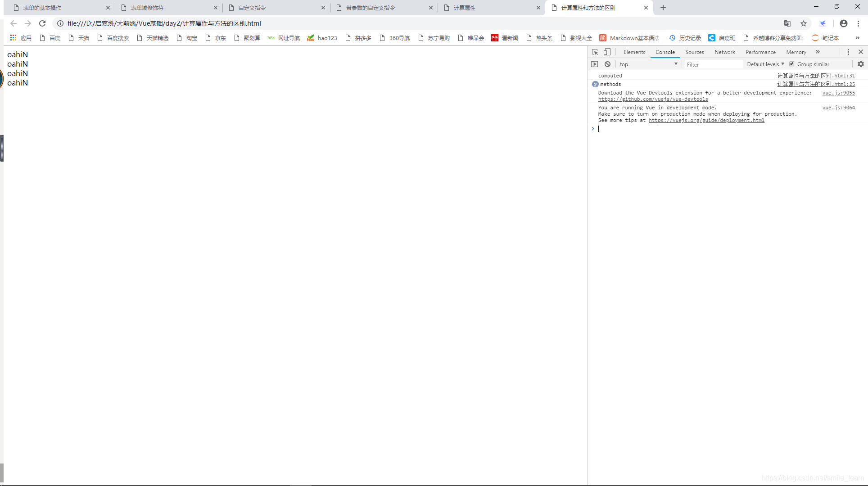The width and height of the screenshot is (868, 486).
Task: Open the hao123 bookmark
Action: click(x=322, y=38)
